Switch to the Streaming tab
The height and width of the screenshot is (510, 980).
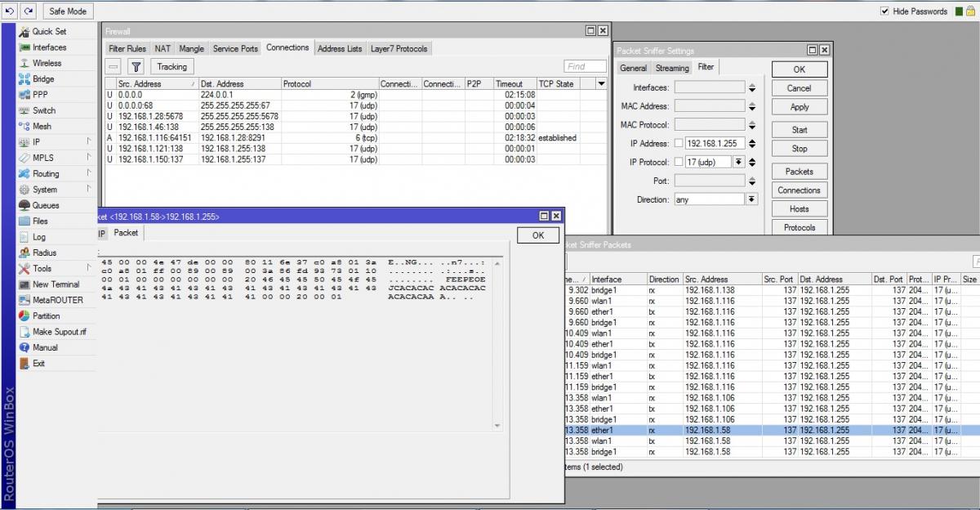point(672,69)
